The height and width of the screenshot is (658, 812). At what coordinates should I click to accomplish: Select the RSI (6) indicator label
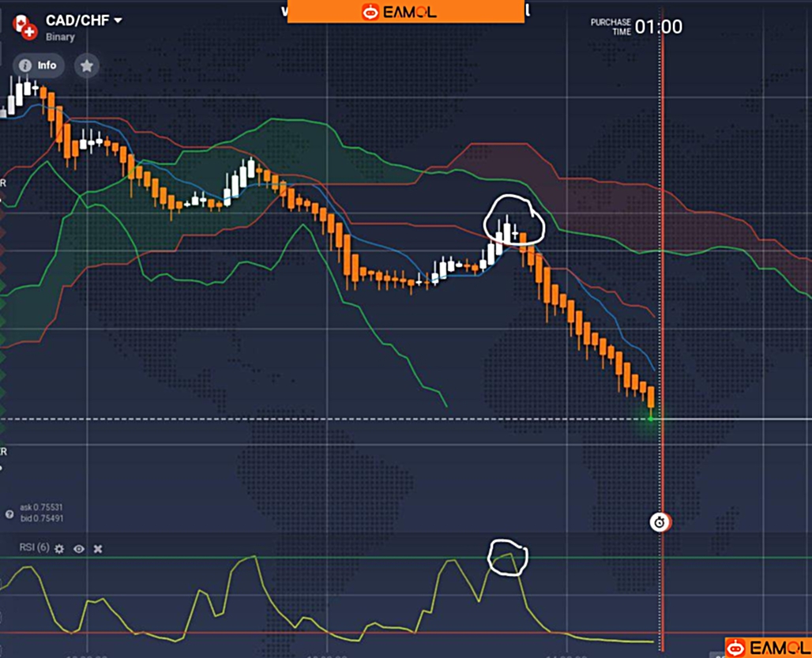click(34, 548)
